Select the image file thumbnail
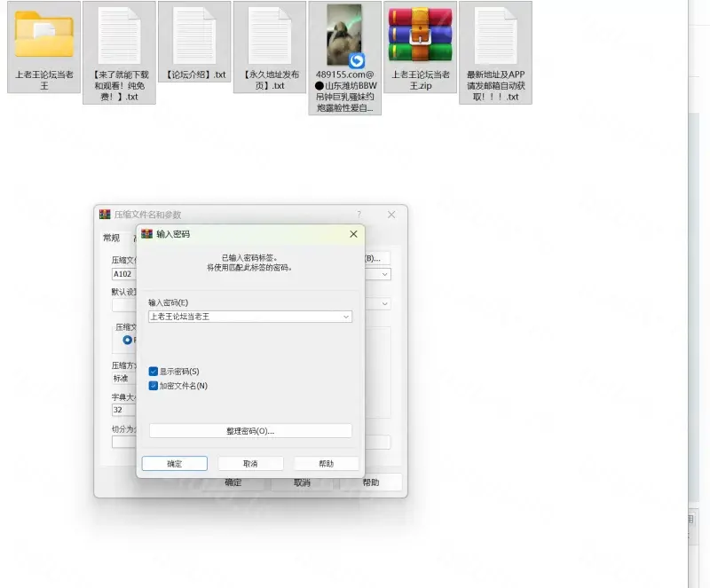The image size is (710, 588). 344,35
